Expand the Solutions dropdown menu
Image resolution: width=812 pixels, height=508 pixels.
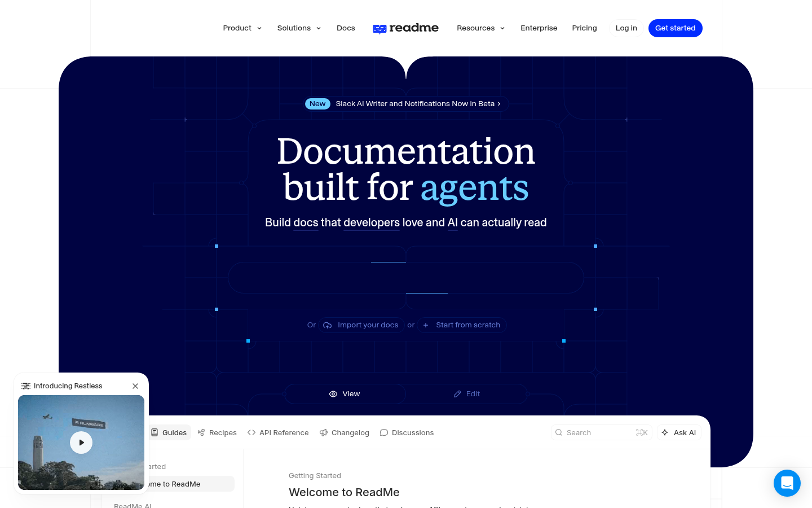click(299, 28)
